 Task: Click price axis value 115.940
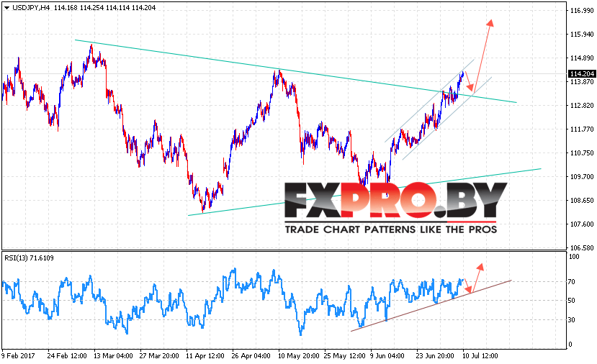(x=582, y=35)
